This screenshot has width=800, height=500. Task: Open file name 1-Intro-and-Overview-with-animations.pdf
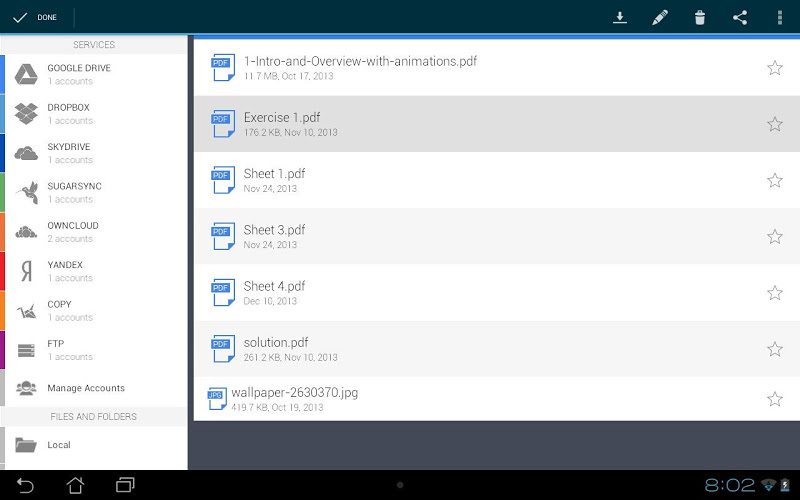(360, 61)
